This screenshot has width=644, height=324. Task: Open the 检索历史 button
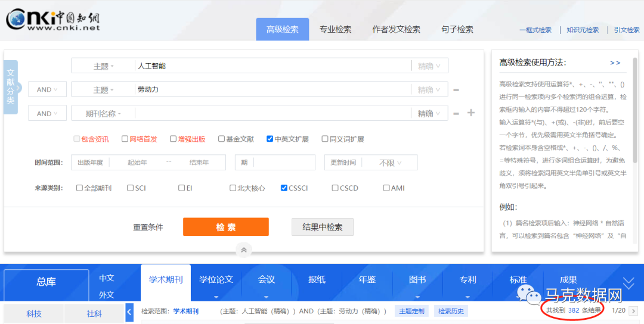[451, 311]
